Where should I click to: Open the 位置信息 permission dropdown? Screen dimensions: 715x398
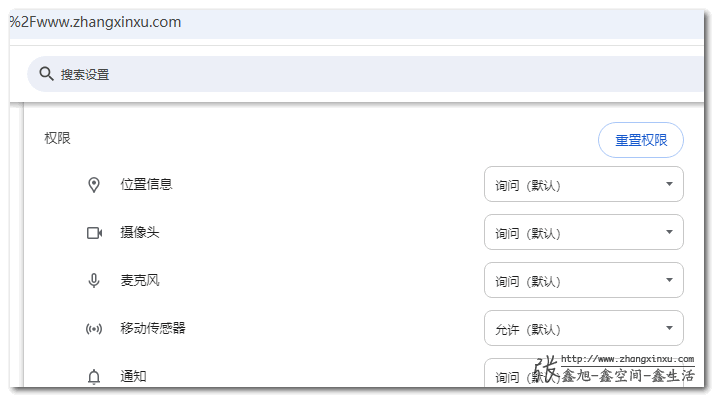[x=584, y=184]
